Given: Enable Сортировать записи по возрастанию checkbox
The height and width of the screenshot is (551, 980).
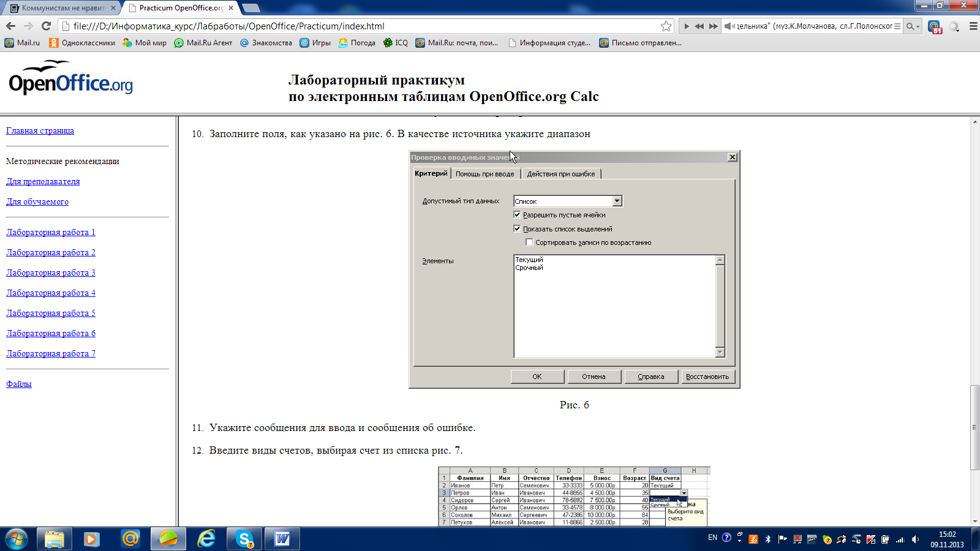Looking at the screenshot, I should click(x=529, y=242).
